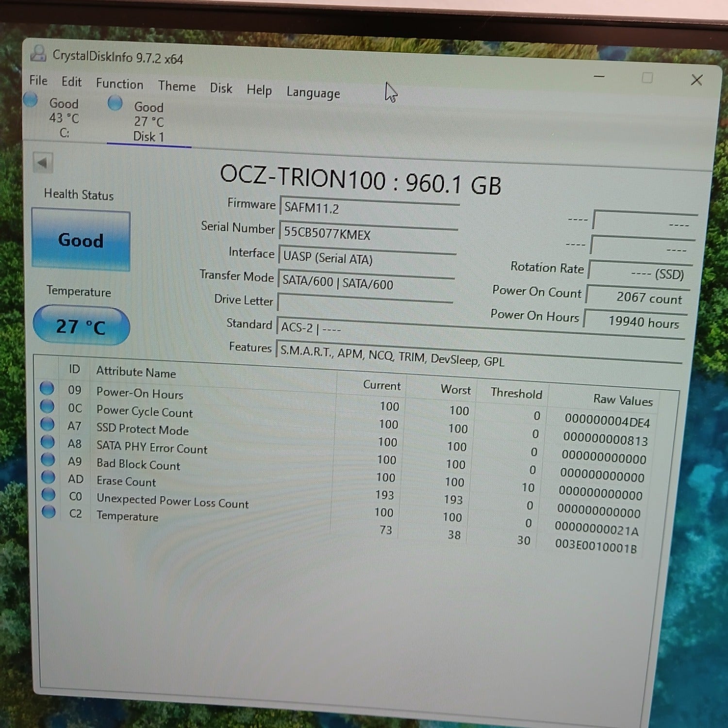Image resolution: width=728 pixels, height=728 pixels.
Task: Open the File menu
Action: coord(38,81)
